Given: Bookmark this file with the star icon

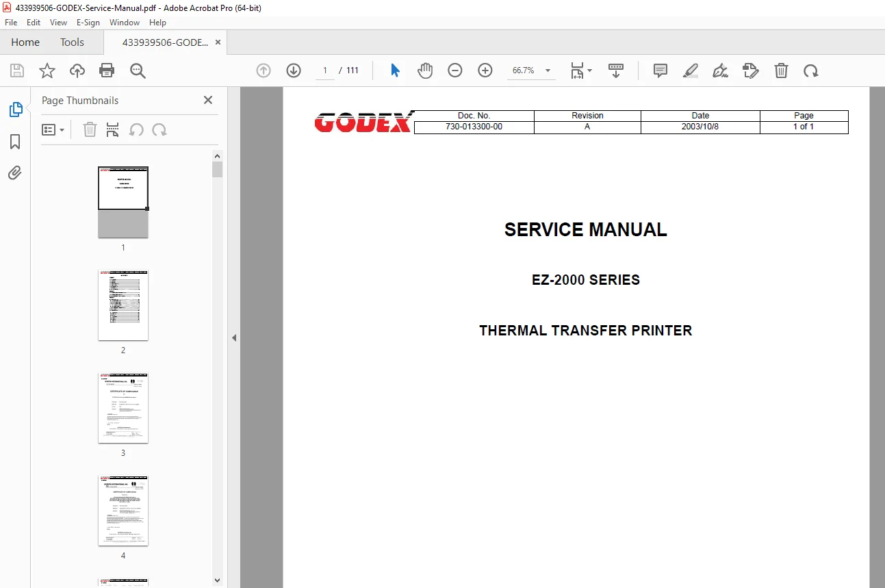Looking at the screenshot, I should pos(47,71).
